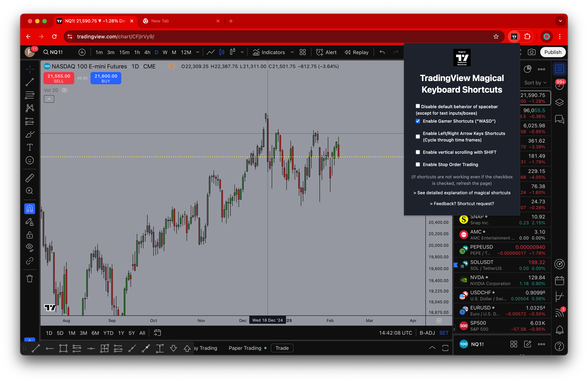Open detailed explanation of magical shortcuts
This screenshot has height=382, width=588.
click(462, 193)
